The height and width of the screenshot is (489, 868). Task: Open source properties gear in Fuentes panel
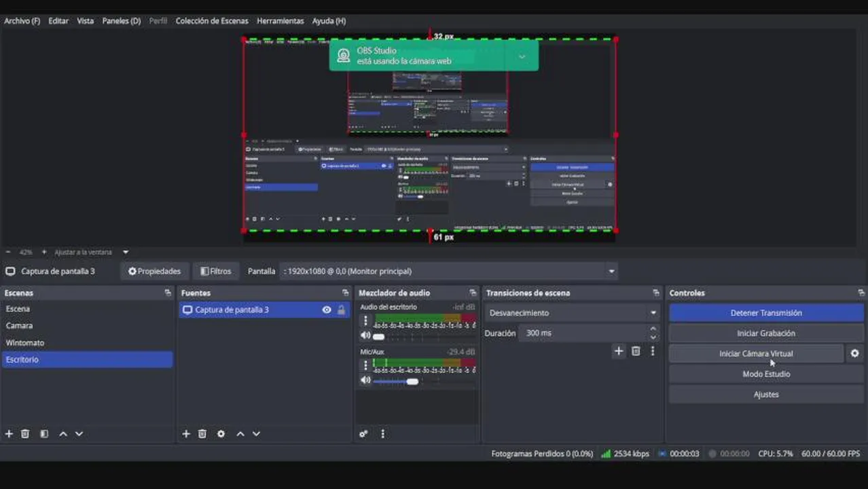coord(221,433)
